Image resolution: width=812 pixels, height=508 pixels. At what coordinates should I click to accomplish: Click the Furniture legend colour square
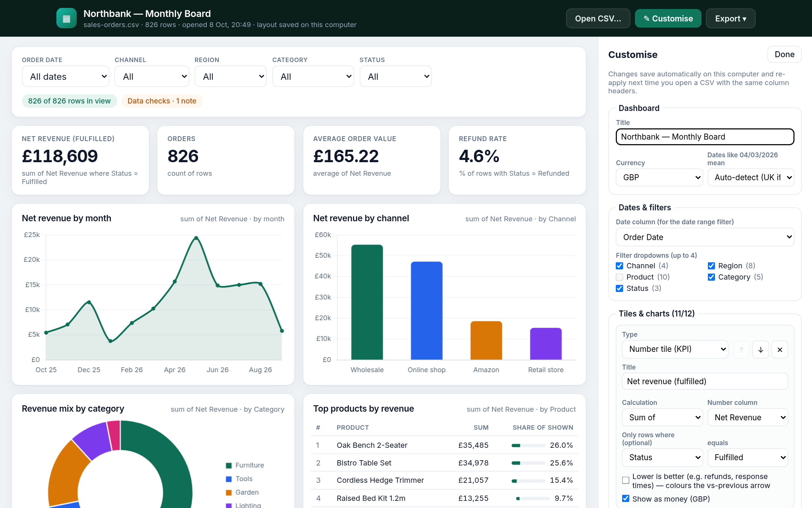(229, 465)
